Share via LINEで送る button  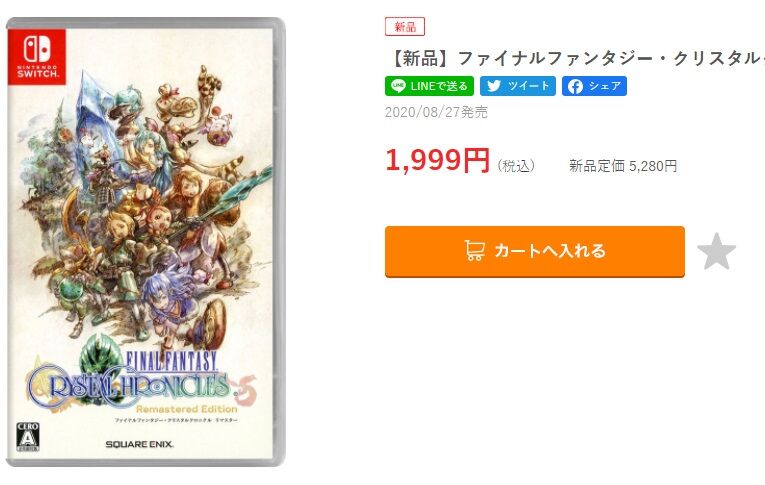pyautogui.click(x=429, y=86)
